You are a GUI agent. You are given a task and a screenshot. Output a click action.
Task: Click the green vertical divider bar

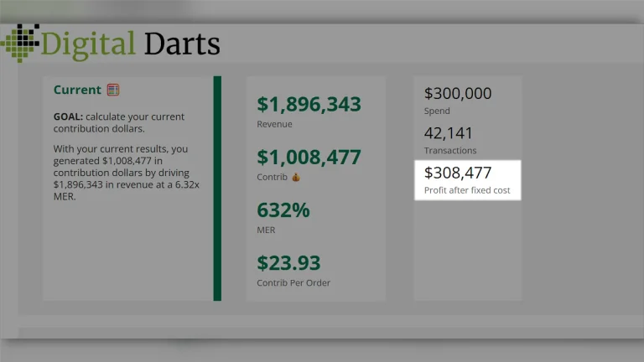(x=217, y=189)
